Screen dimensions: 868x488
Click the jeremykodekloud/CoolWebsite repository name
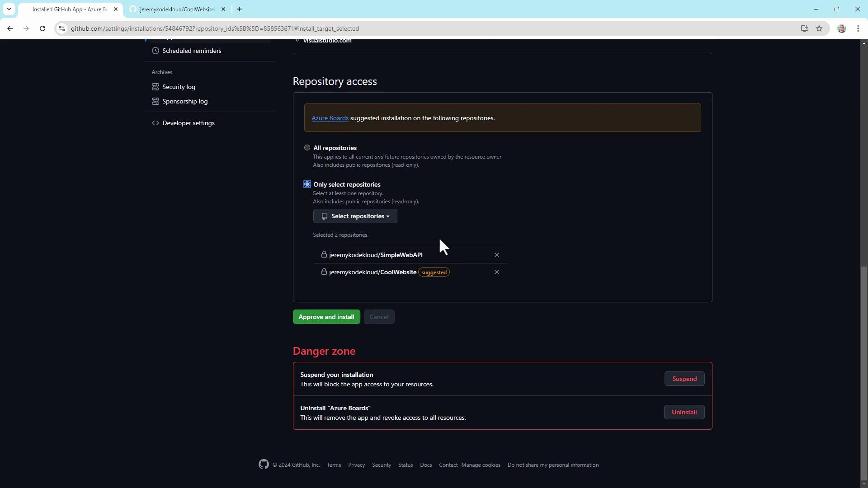373,272
